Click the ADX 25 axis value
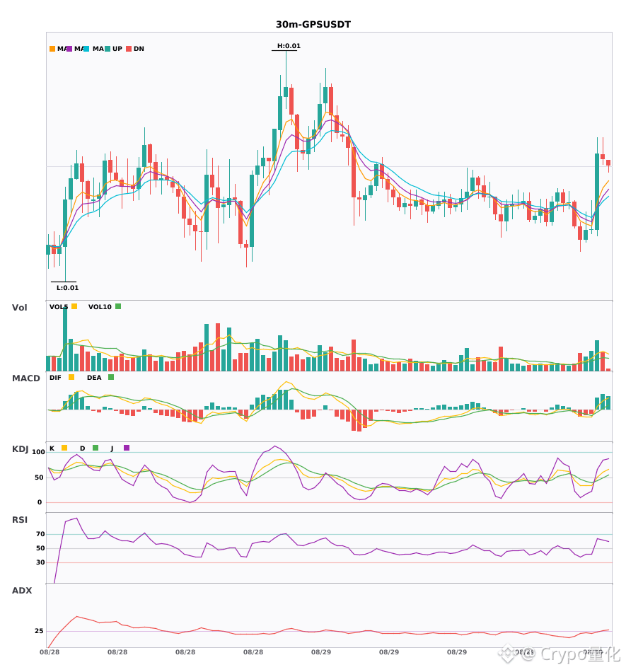This screenshot has height=672, width=626. [x=39, y=631]
